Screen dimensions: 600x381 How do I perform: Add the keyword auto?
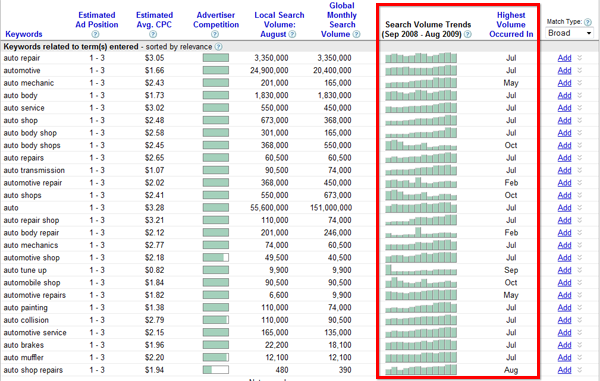pyautogui.click(x=564, y=208)
